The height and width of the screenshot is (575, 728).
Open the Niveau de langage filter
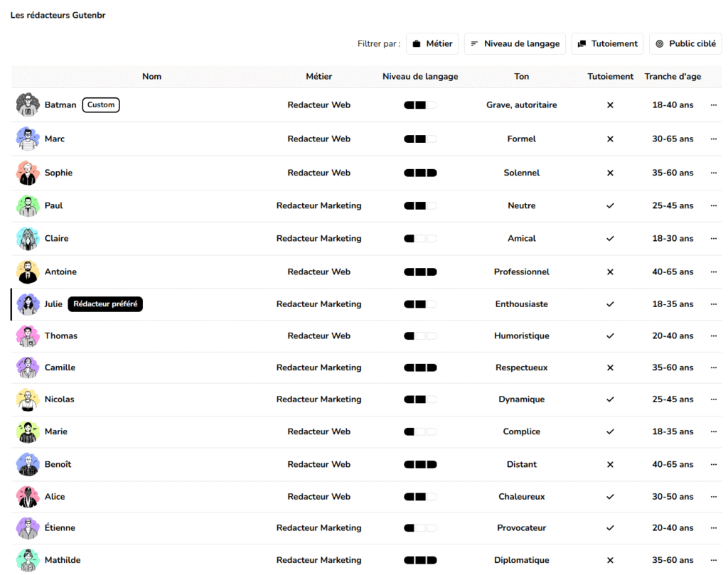pyautogui.click(x=515, y=43)
